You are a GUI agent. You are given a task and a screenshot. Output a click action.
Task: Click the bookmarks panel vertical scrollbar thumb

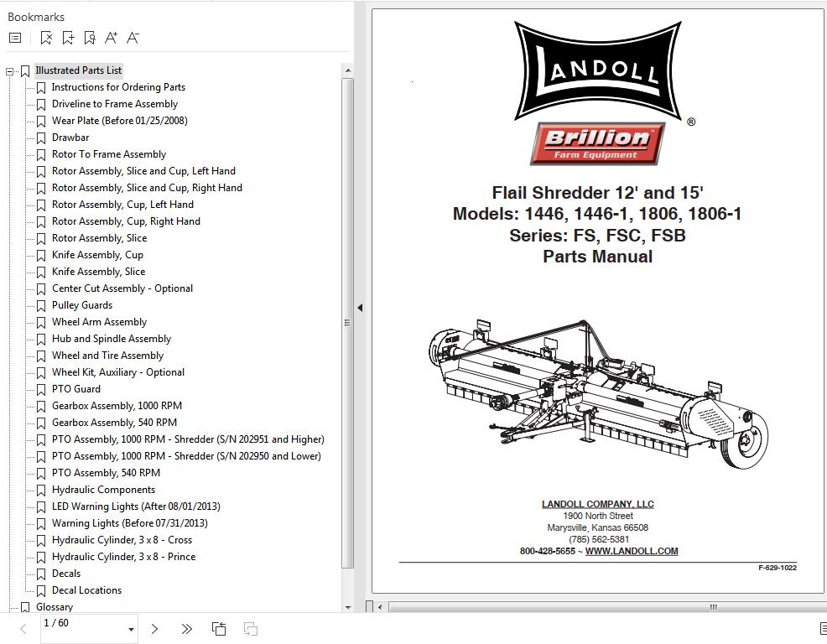(x=347, y=322)
